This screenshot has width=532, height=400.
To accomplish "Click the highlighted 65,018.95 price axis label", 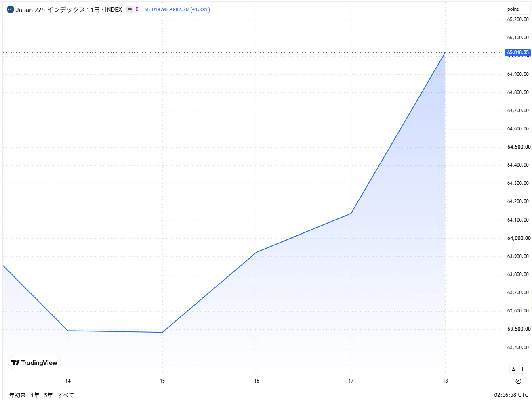I will pyautogui.click(x=518, y=52).
